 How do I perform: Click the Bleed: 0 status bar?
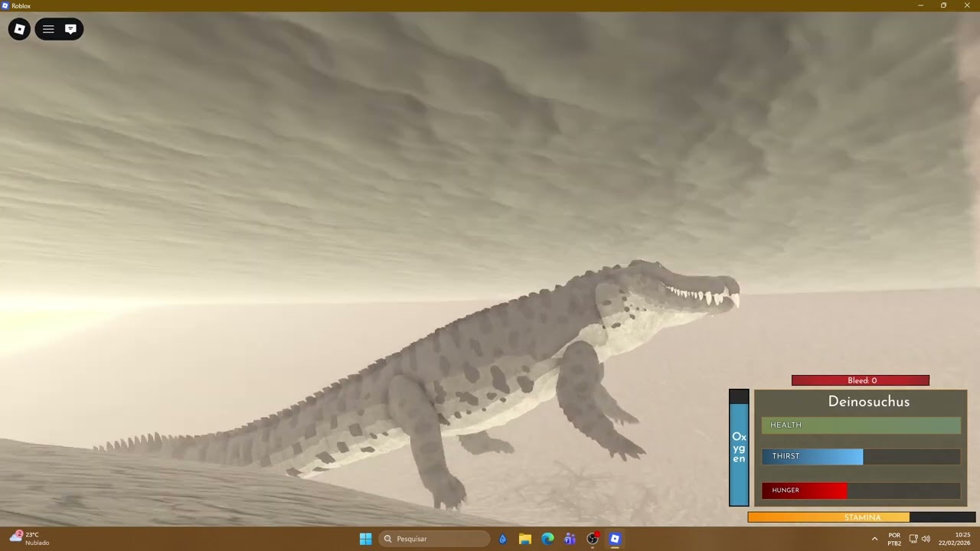point(861,380)
